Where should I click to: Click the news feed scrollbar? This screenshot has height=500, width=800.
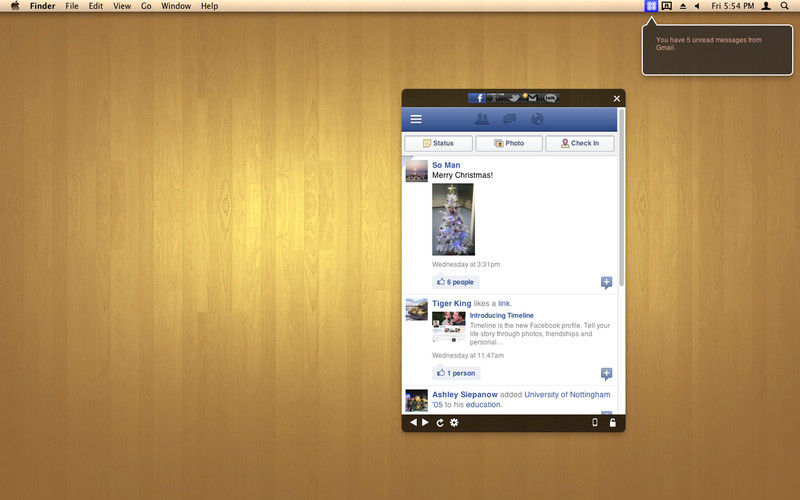click(621, 197)
